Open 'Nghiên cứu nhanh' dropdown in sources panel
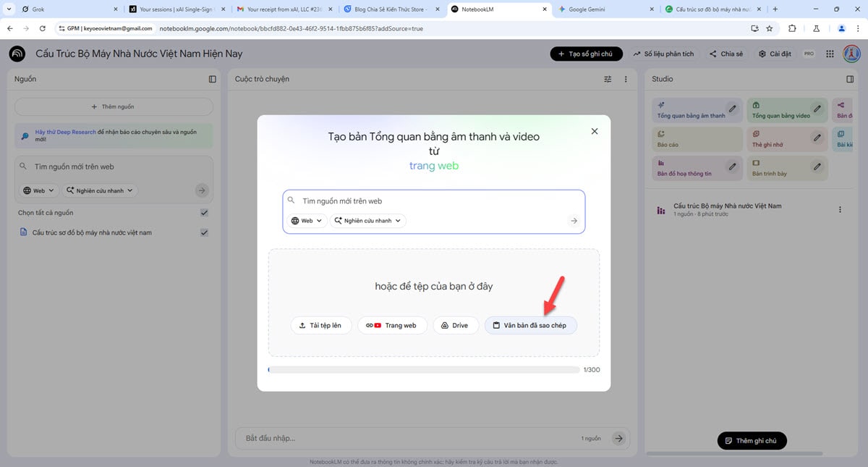This screenshot has width=868, height=467. 100,191
